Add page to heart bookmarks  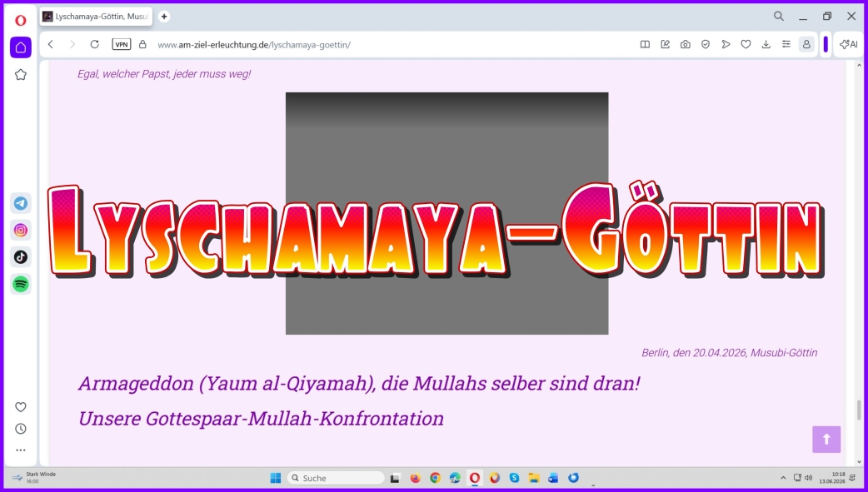coord(746,45)
